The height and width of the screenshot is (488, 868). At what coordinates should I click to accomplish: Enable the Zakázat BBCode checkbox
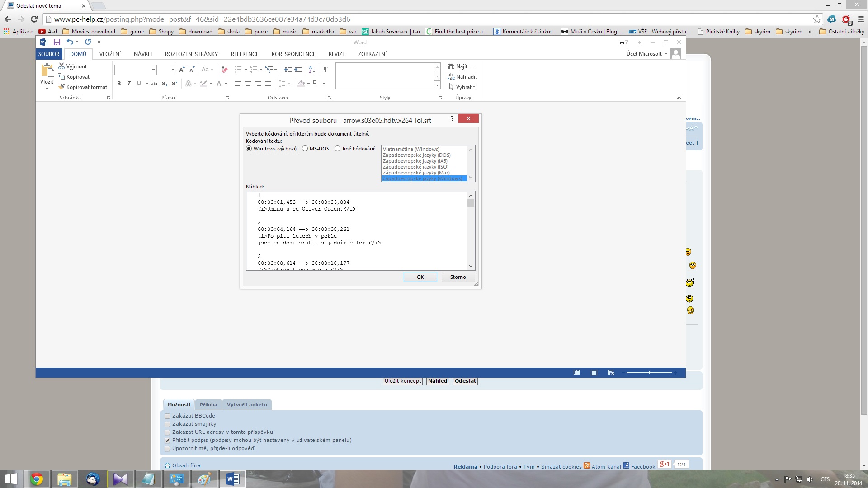point(167,416)
